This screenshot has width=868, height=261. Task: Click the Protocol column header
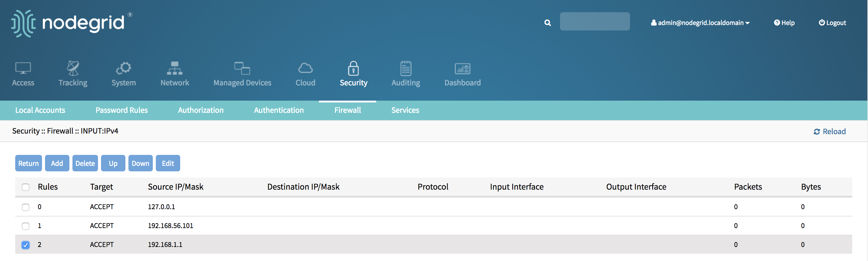pyautogui.click(x=433, y=187)
